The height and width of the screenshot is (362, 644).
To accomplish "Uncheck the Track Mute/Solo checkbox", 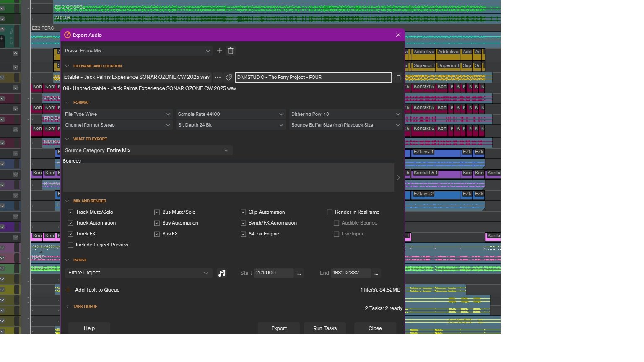I will coord(70,212).
